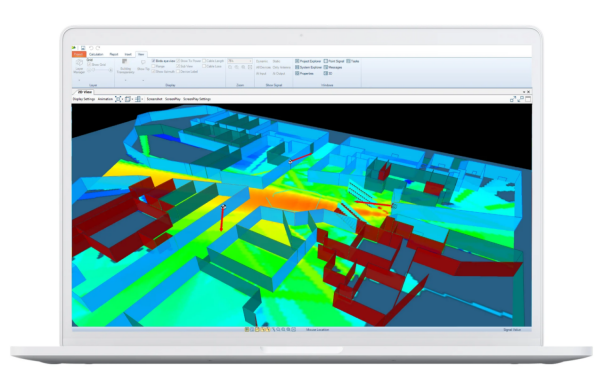The image size is (603, 390).
Task: Expand the Building Transparency dropdown arrow
Action: click(x=125, y=80)
